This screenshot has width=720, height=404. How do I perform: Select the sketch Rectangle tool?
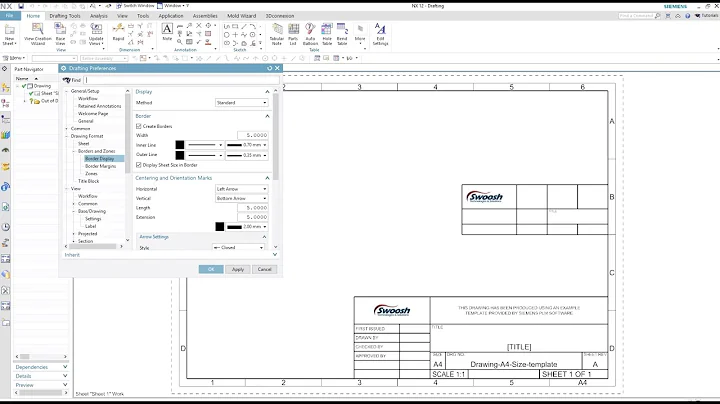[235, 27]
